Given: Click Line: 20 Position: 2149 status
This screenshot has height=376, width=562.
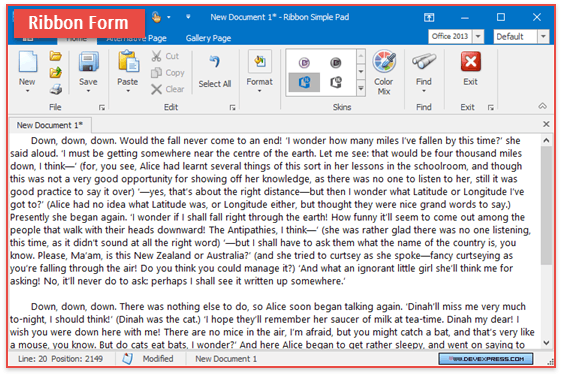Looking at the screenshot, I should 61,359.
